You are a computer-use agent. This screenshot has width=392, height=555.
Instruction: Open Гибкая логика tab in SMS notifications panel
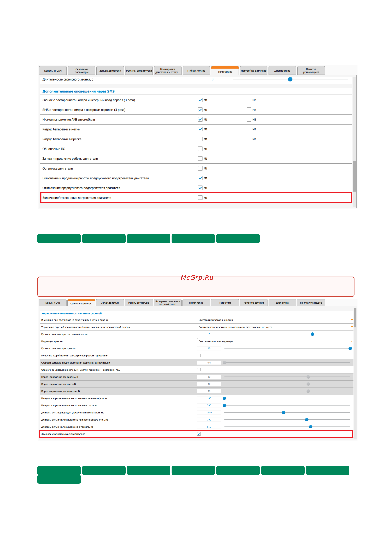(x=196, y=71)
